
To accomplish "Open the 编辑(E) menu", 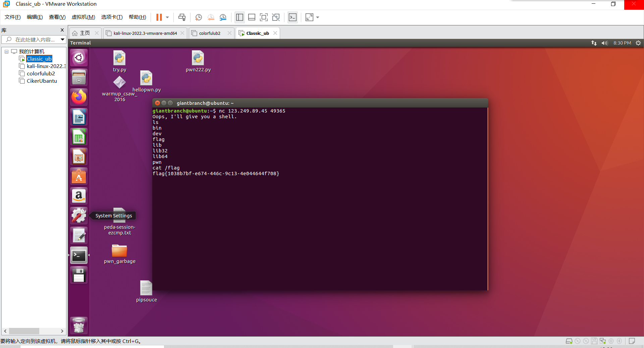I will pos(35,17).
